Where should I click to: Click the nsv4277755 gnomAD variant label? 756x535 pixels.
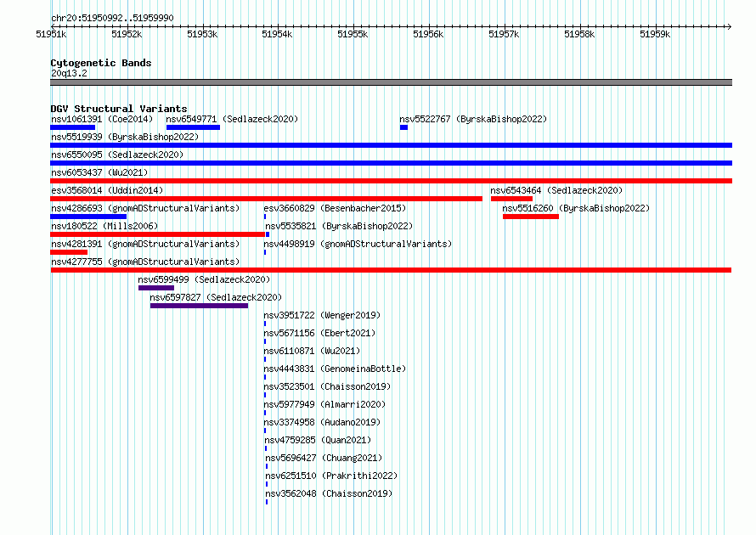click(145, 262)
